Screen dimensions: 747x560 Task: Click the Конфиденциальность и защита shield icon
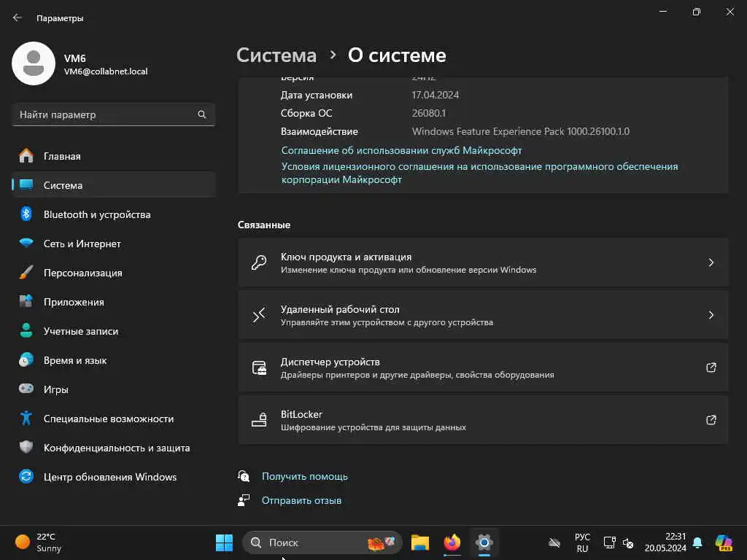click(x=26, y=447)
